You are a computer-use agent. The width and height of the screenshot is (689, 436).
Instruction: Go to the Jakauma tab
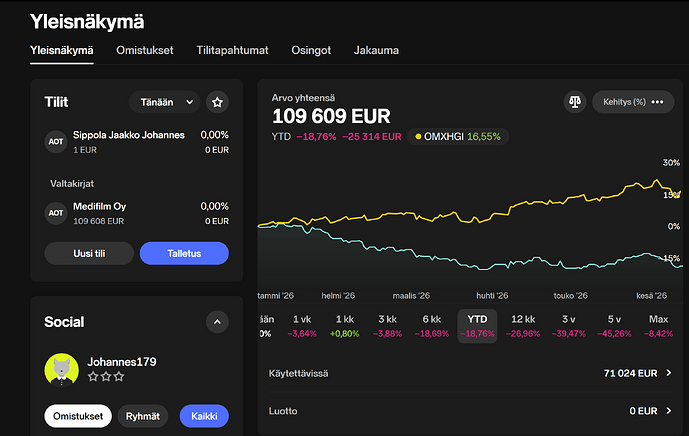[x=376, y=50]
